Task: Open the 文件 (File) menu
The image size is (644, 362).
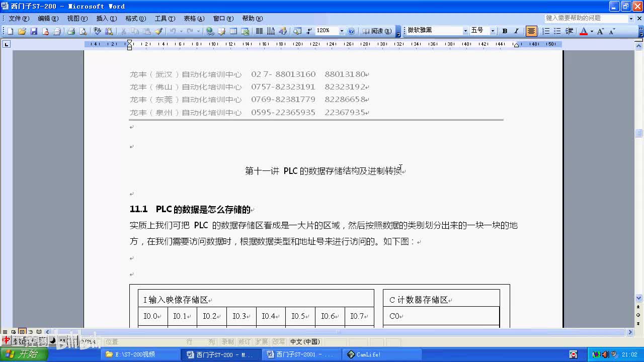Action: tap(19, 18)
